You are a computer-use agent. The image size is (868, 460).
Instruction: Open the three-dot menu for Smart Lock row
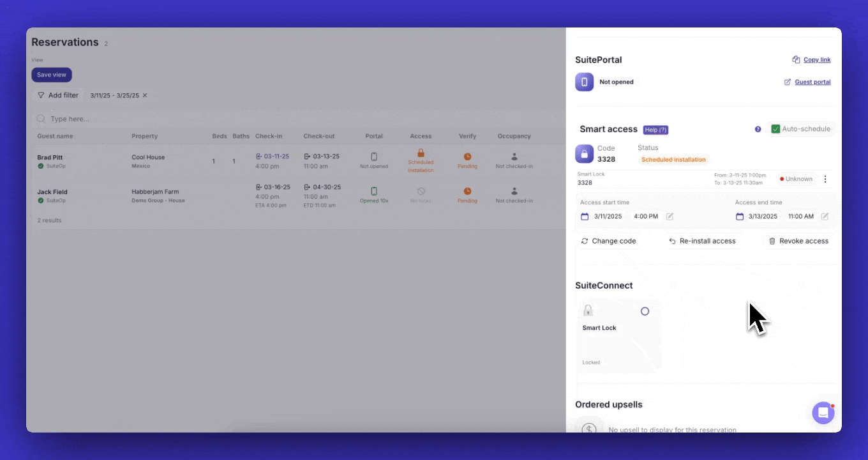[x=825, y=180]
